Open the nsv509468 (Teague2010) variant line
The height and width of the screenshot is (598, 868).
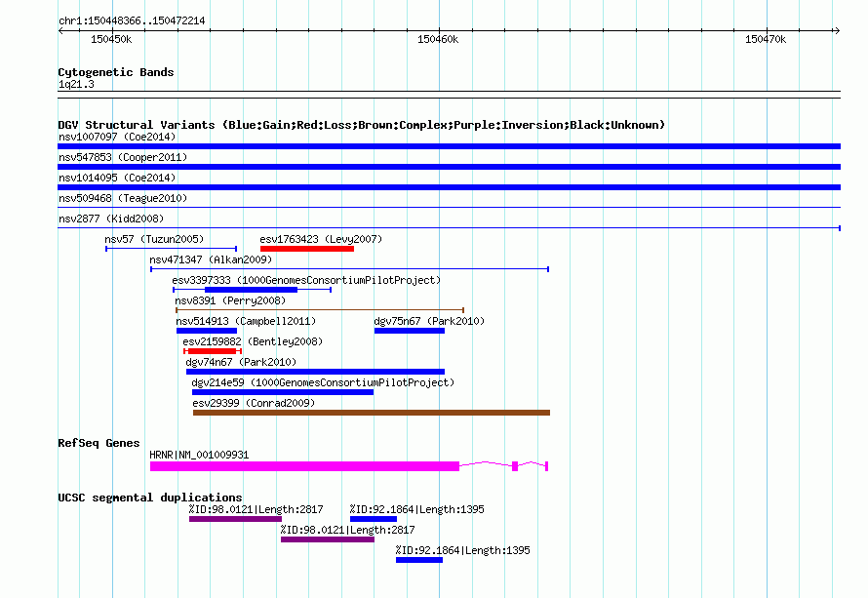[449, 208]
